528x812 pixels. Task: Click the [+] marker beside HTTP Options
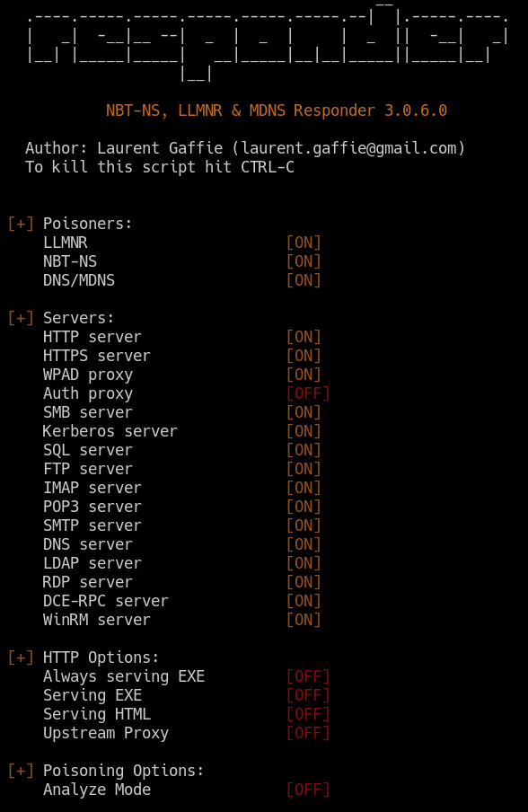point(21,658)
